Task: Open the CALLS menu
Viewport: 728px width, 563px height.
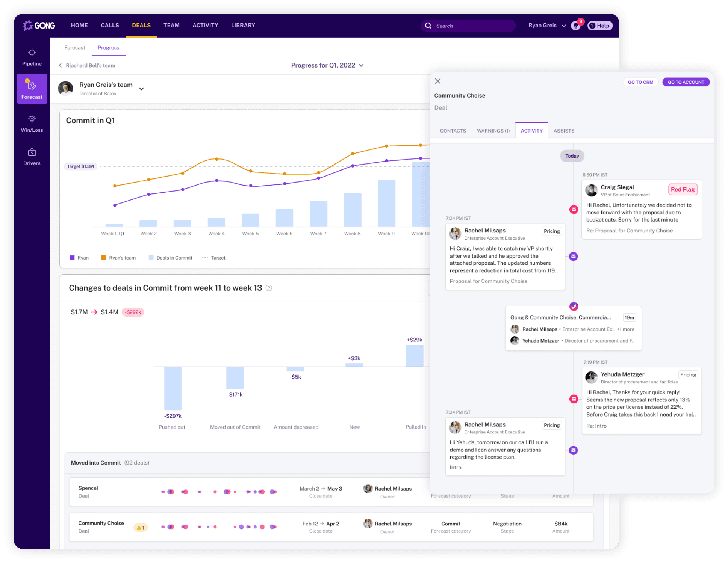Action: point(110,25)
